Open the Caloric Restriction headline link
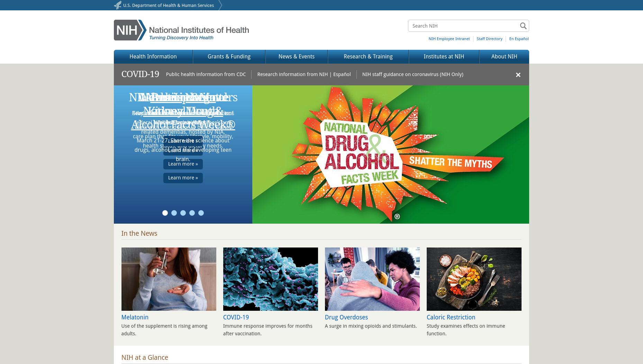This screenshot has width=643, height=364. tap(451, 317)
